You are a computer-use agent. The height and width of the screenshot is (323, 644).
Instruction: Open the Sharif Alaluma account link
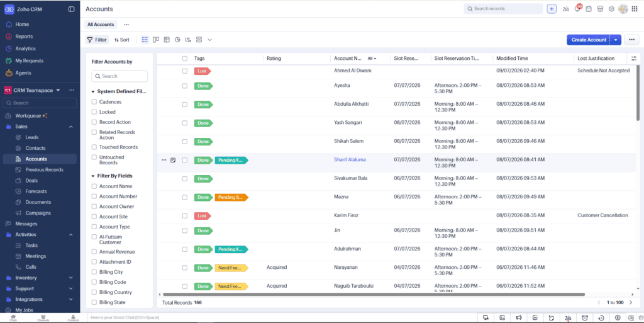(x=350, y=159)
